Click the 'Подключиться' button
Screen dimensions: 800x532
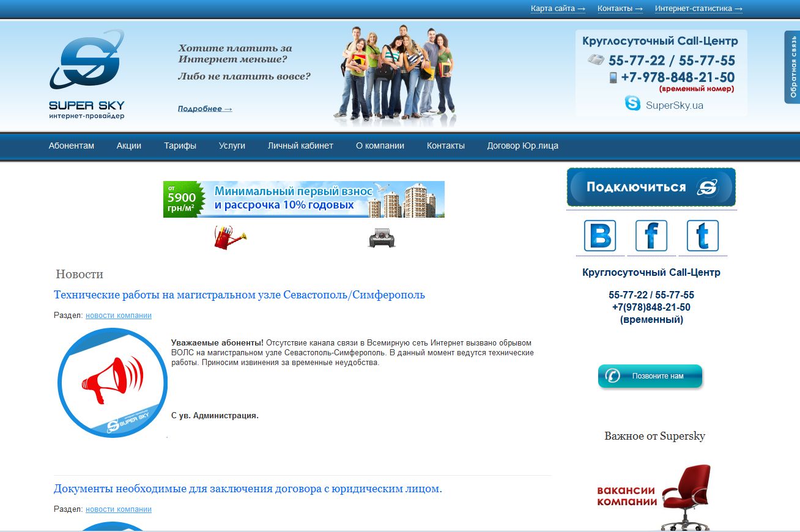click(x=651, y=187)
